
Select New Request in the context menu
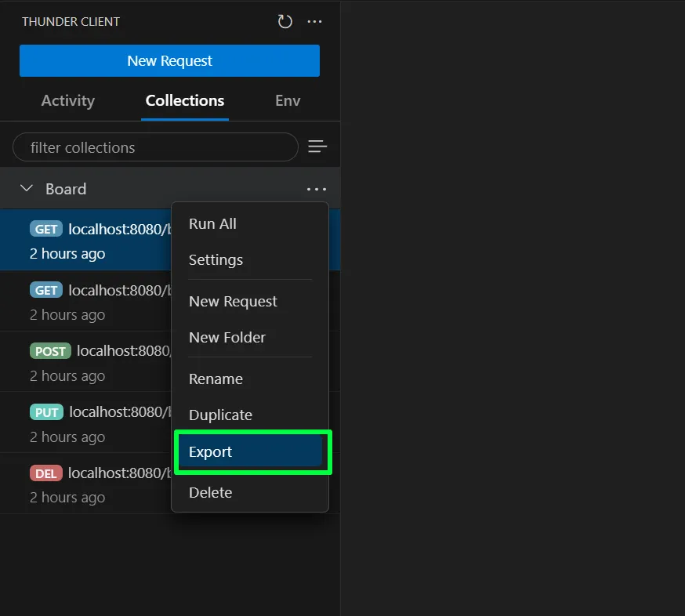pos(233,301)
